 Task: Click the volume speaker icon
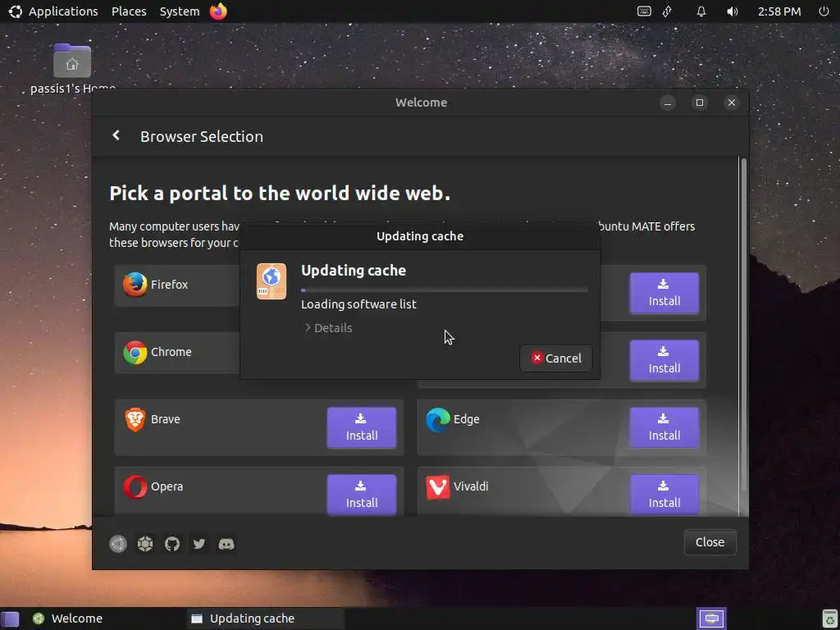click(x=733, y=11)
